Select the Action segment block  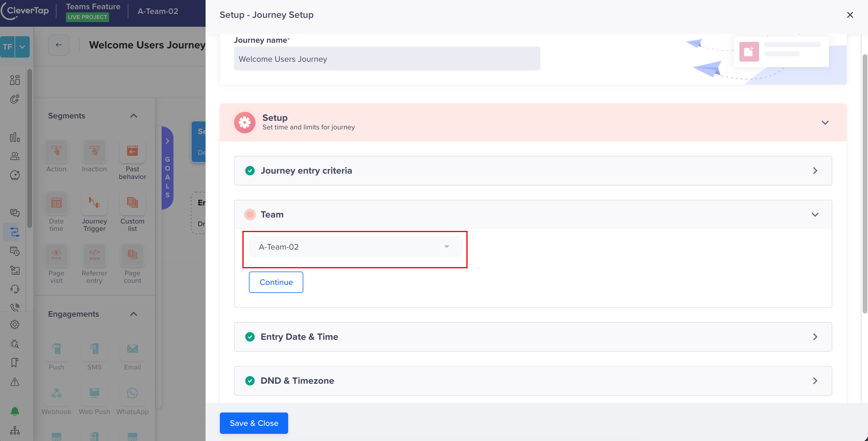click(x=56, y=151)
